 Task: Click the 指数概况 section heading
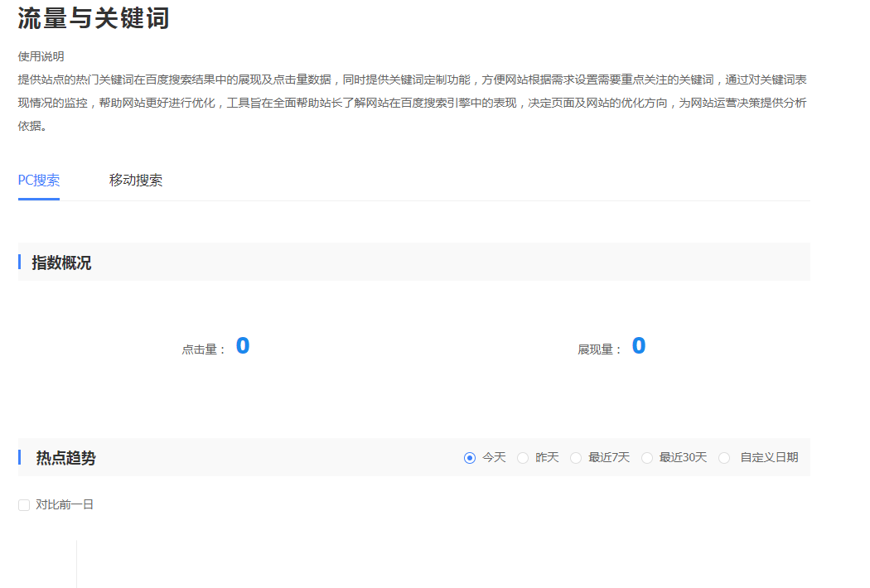click(61, 263)
